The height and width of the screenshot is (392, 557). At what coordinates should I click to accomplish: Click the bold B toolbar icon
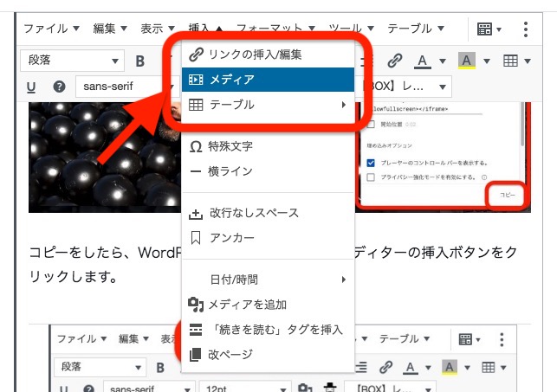pyautogui.click(x=139, y=61)
